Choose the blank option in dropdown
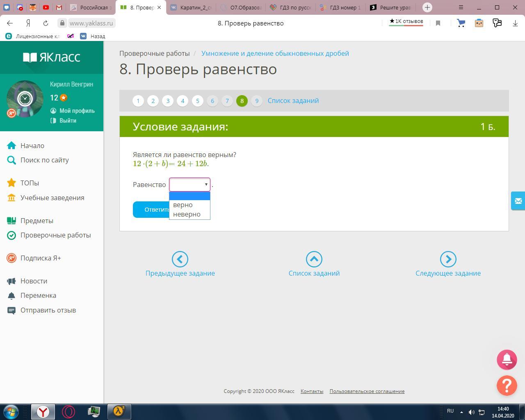Image resolution: width=525 pixels, height=420 pixels. [189, 196]
